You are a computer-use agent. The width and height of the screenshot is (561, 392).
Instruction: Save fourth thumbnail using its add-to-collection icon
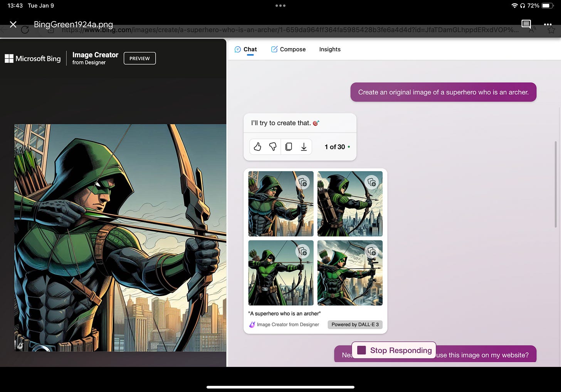(372, 252)
